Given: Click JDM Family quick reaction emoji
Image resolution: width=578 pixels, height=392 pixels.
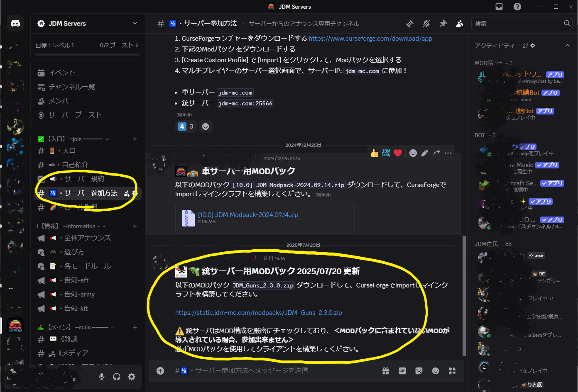Looking at the screenshot, I should coord(386,153).
